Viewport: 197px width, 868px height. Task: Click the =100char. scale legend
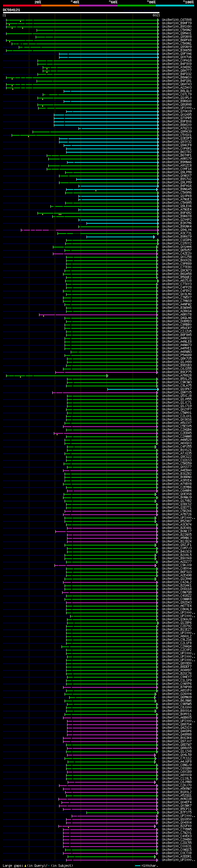[x=146, y=865]
